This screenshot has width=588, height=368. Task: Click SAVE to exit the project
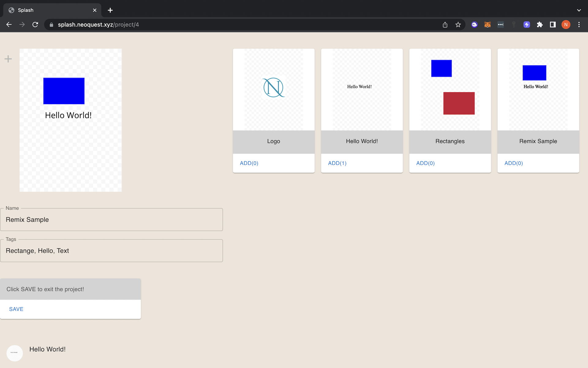(16, 309)
